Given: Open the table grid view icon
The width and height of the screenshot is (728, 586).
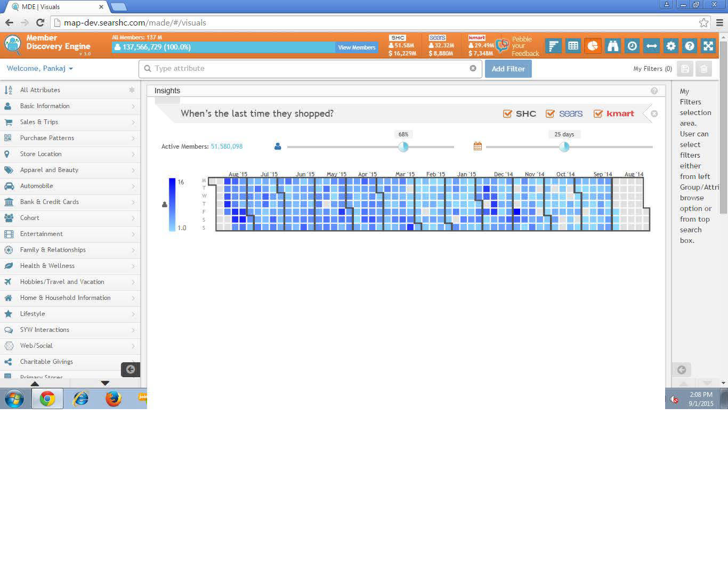Looking at the screenshot, I should pyautogui.click(x=573, y=46).
